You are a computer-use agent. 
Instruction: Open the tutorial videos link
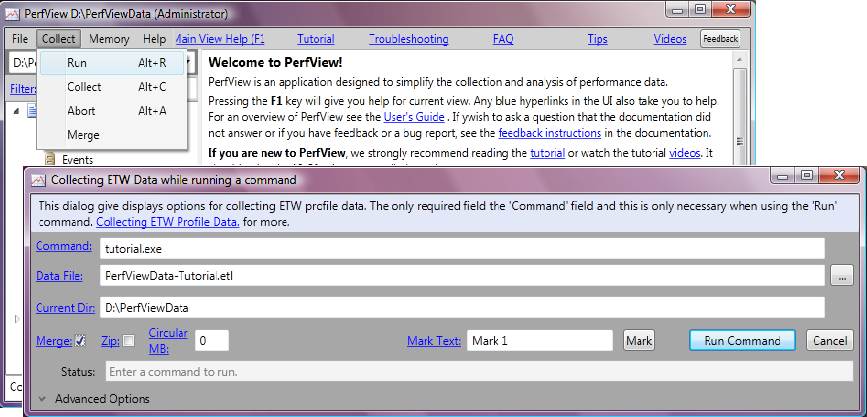pyautogui.click(x=685, y=153)
